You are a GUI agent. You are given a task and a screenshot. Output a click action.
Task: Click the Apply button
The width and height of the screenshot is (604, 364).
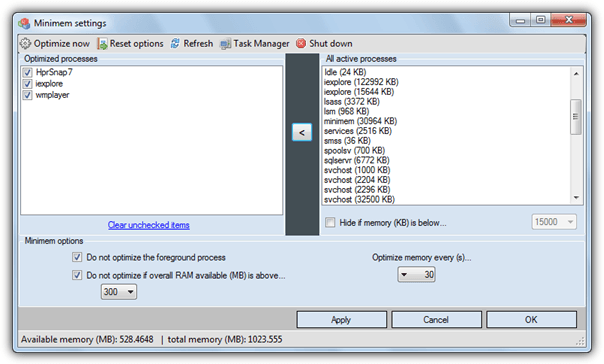[341, 320]
